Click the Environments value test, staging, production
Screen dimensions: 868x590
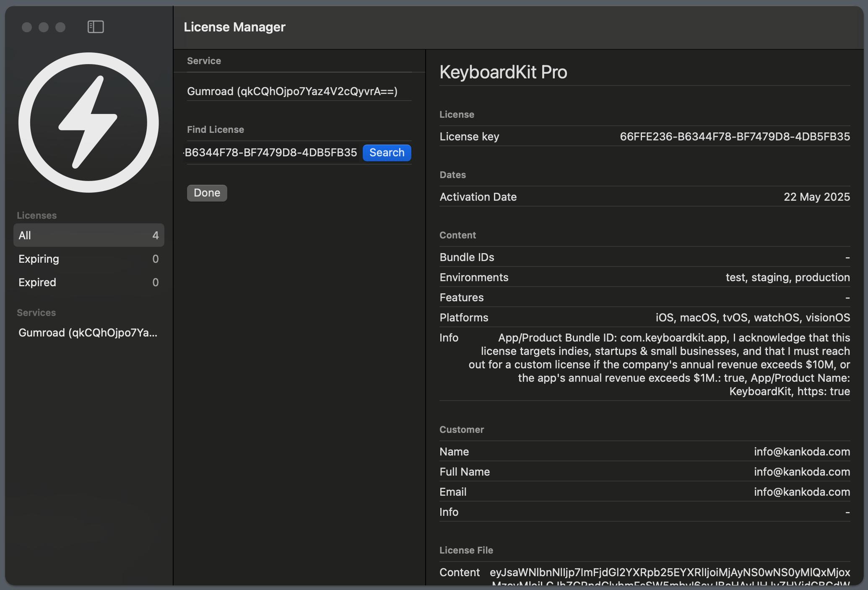click(x=787, y=277)
